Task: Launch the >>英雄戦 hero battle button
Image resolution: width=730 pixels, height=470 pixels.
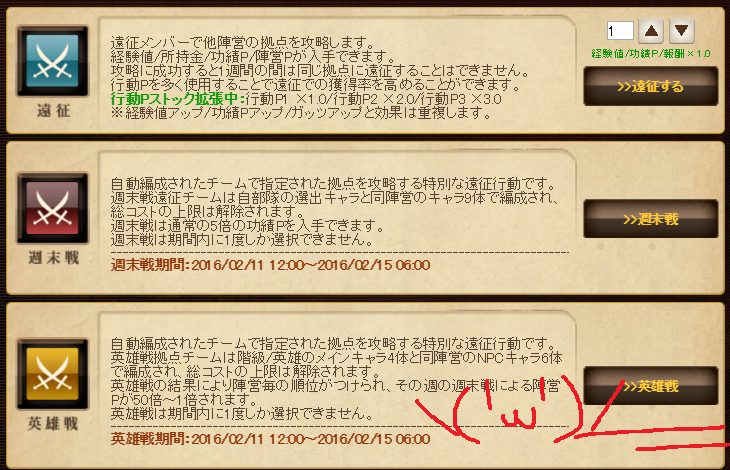Action: tap(650, 386)
